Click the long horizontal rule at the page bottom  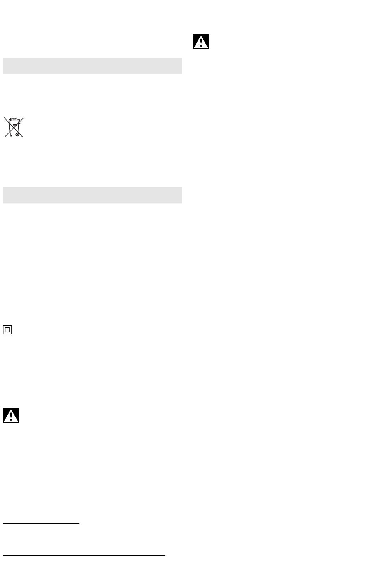point(84,556)
